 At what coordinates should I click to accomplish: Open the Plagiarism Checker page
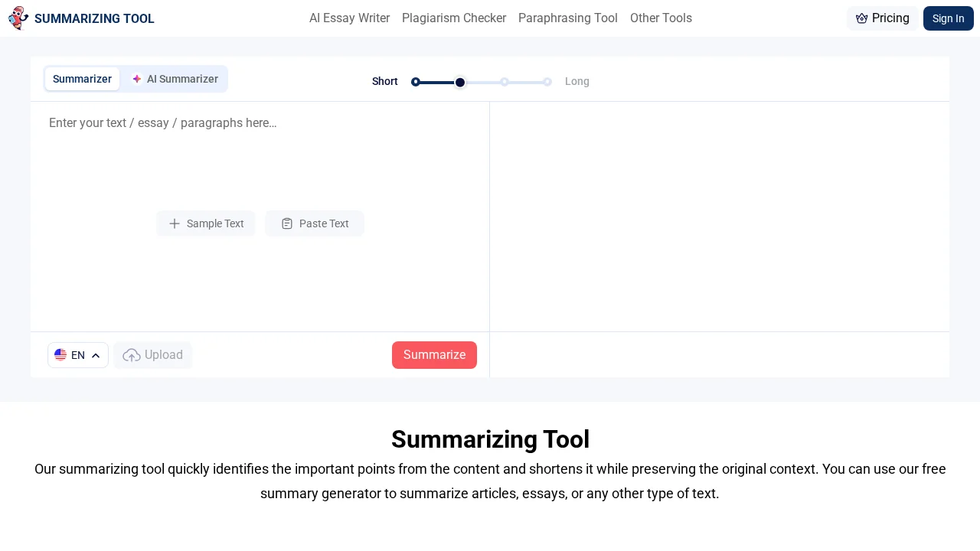pos(454,18)
